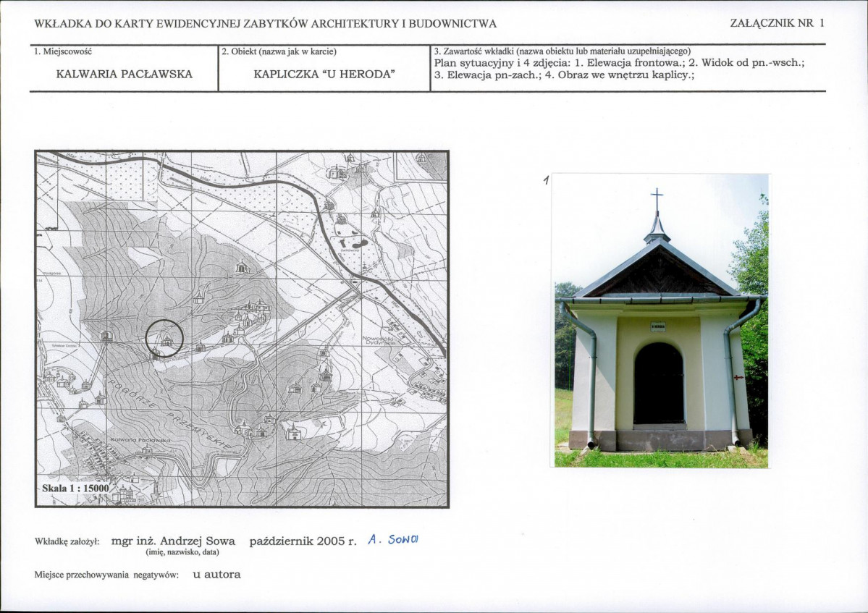Click the ZAŁĄCZNIK NR 1 header label
This screenshot has height=613, width=868.
[777, 23]
